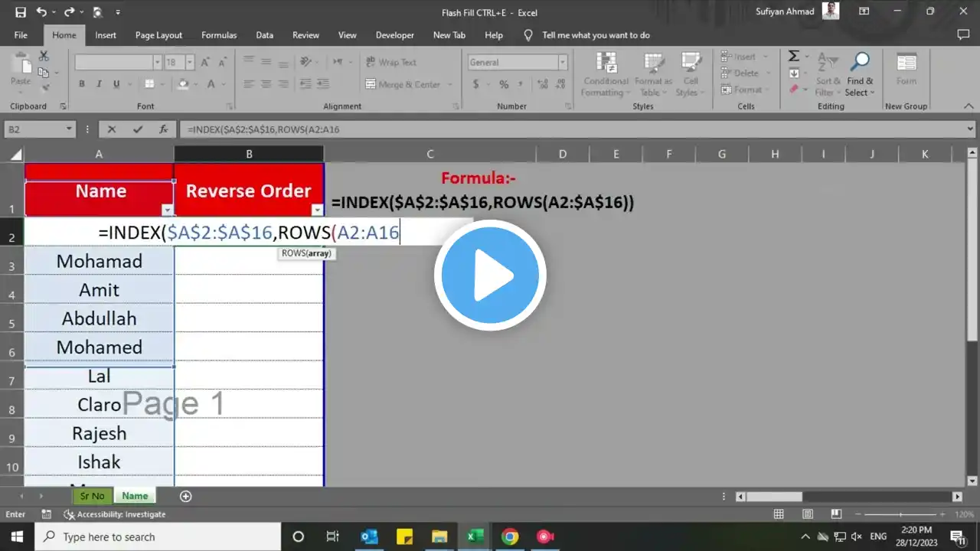
Task: Toggle middle vertical alignment
Action: tap(266, 62)
